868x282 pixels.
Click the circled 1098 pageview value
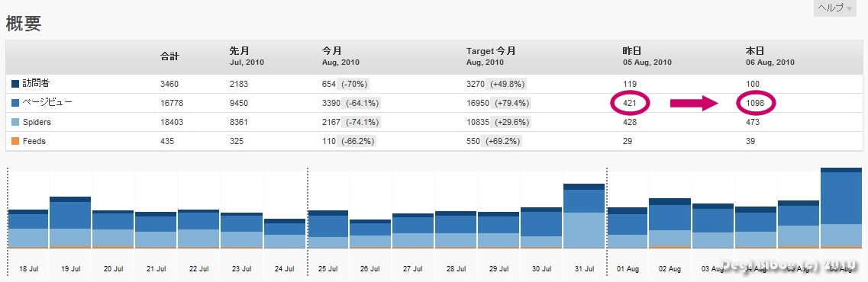tap(755, 104)
